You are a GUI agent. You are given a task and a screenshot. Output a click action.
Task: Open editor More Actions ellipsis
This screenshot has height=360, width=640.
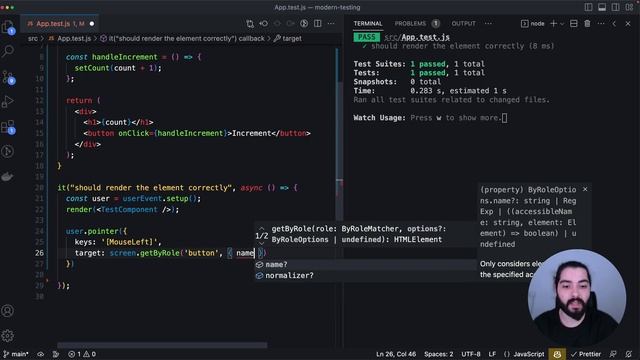coord(331,24)
